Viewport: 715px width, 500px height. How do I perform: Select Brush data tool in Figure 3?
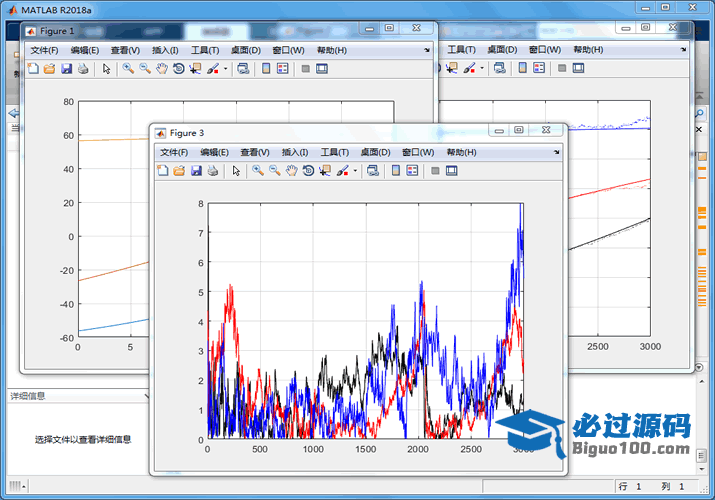(342, 171)
